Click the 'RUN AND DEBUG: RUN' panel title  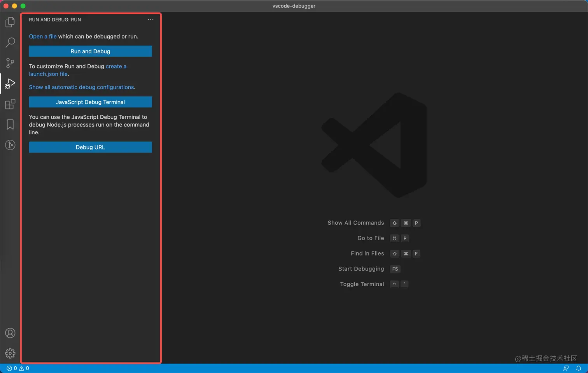pos(55,19)
